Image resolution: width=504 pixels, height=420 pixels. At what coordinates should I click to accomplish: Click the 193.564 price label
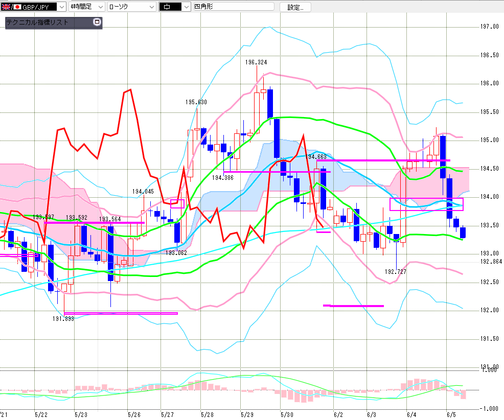110,219
